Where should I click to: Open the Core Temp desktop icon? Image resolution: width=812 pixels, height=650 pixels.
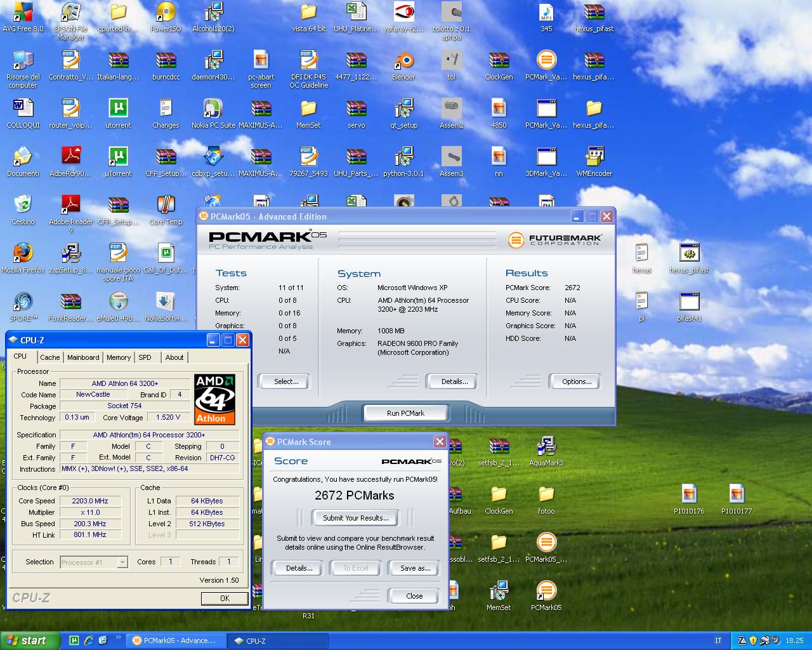(166, 210)
